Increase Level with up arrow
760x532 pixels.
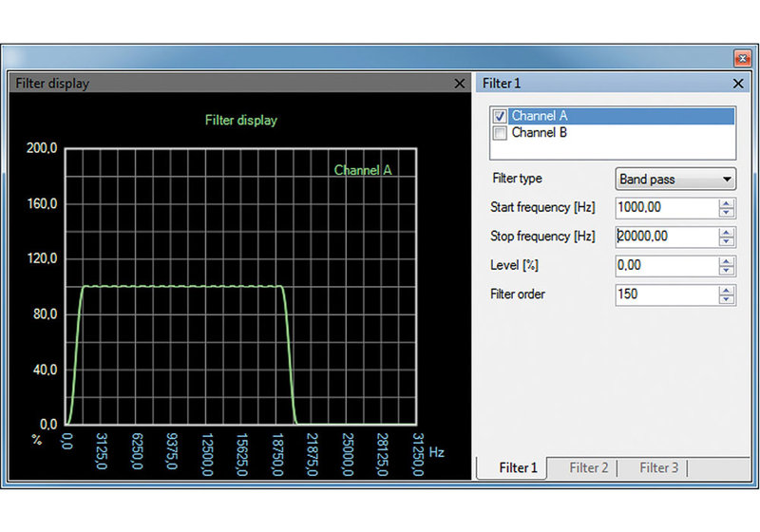coord(726,261)
